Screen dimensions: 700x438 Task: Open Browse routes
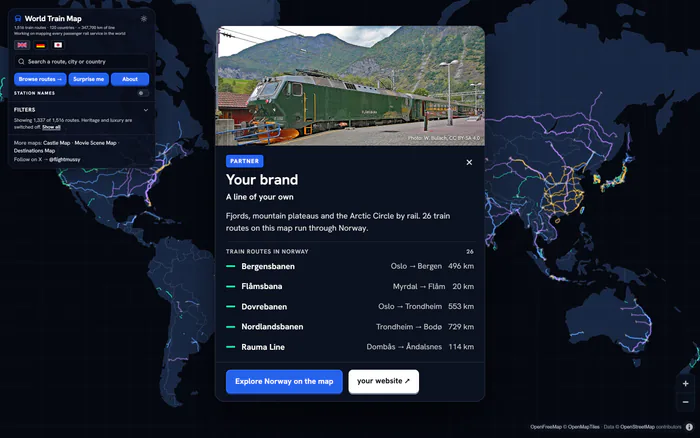pyautogui.click(x=40, y=79)
